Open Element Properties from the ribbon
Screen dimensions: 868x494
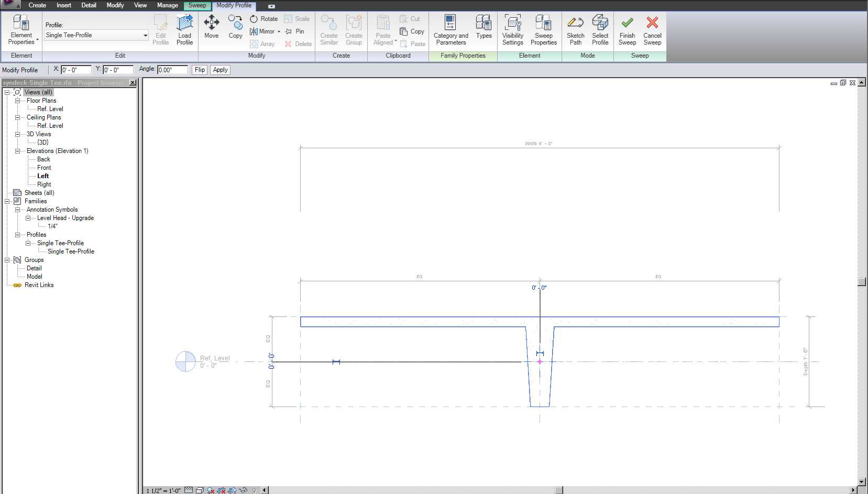[21, 30]
